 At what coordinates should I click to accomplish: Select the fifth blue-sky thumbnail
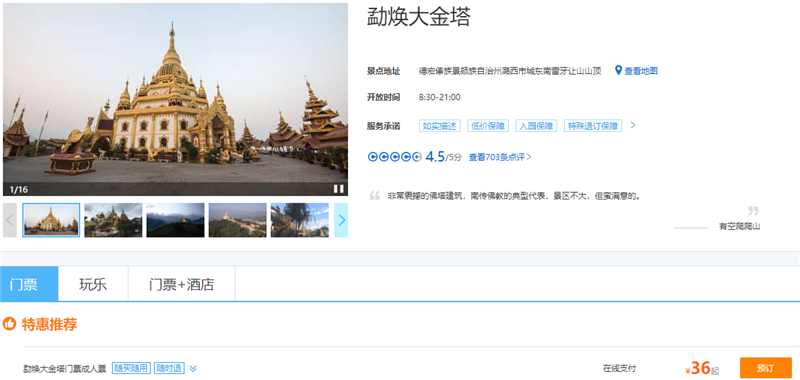click(300, 220)
